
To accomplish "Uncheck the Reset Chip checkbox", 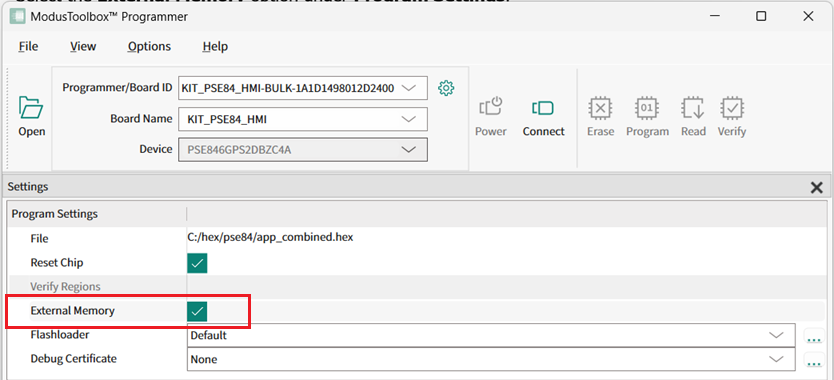I will pyautogui.click(x=197, y=263).
